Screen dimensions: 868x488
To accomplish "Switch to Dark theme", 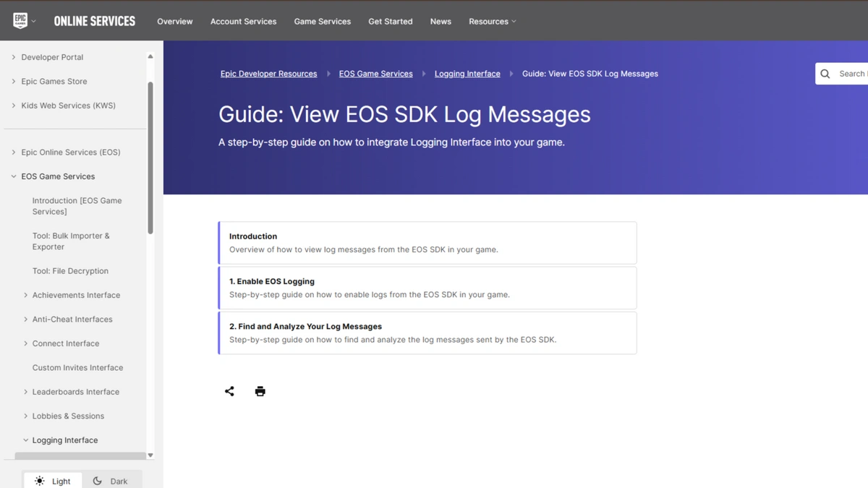I will [111, 481].
